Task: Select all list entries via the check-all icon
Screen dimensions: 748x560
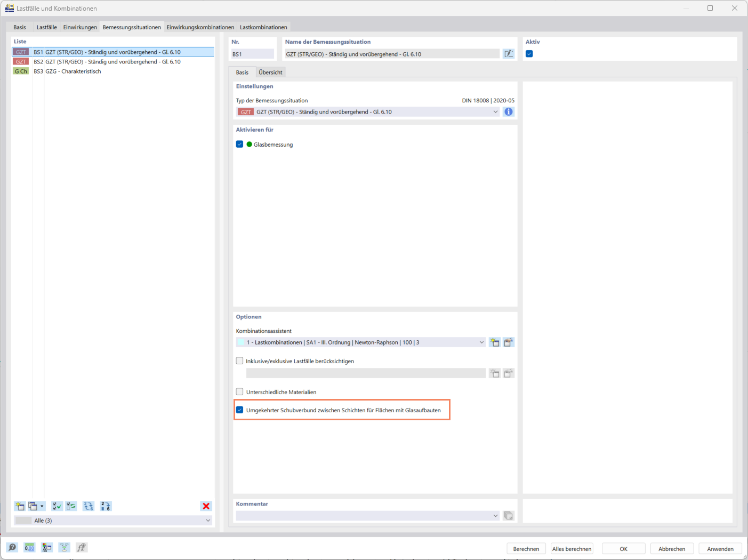Action: tap(57, 506)
